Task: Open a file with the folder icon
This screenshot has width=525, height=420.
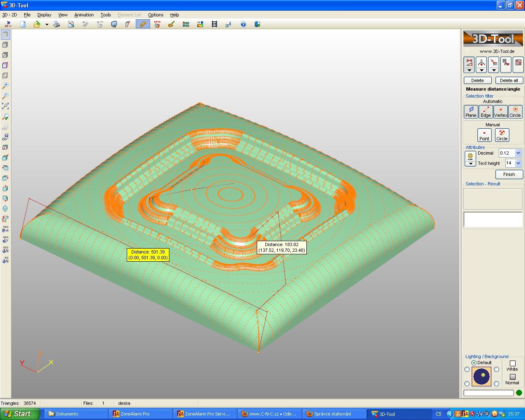Action: pos(37,24)
